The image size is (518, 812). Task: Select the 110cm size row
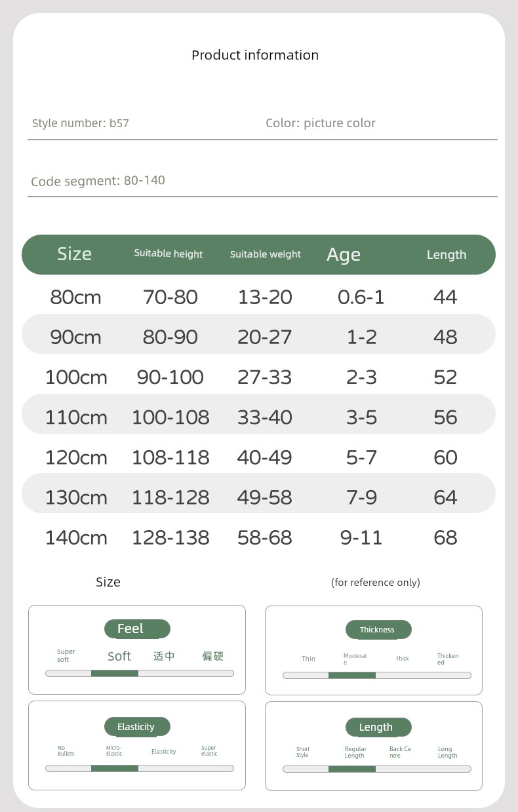click(x=258, y=417)
